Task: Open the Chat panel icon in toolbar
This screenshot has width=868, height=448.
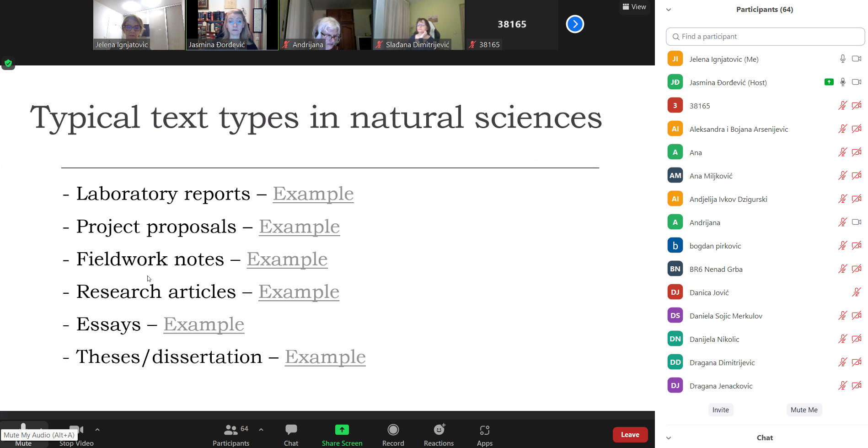Action: (x=291, y=430)
